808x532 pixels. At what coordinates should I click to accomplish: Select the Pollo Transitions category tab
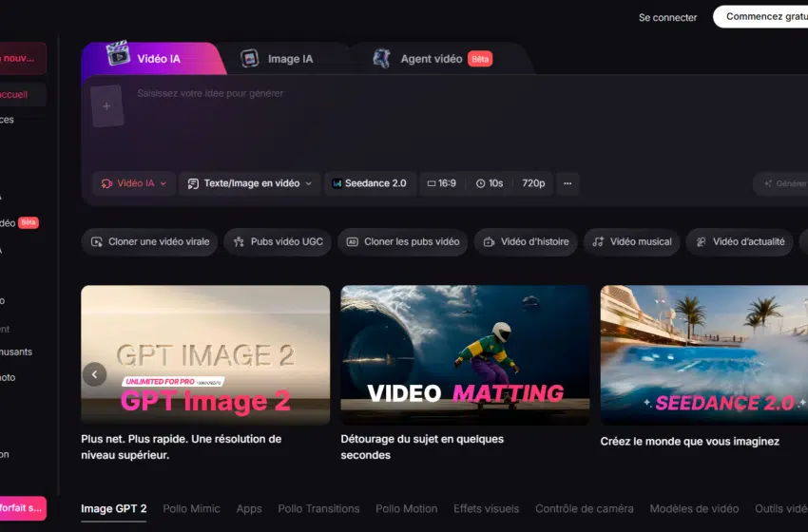[x=319, y=508]
